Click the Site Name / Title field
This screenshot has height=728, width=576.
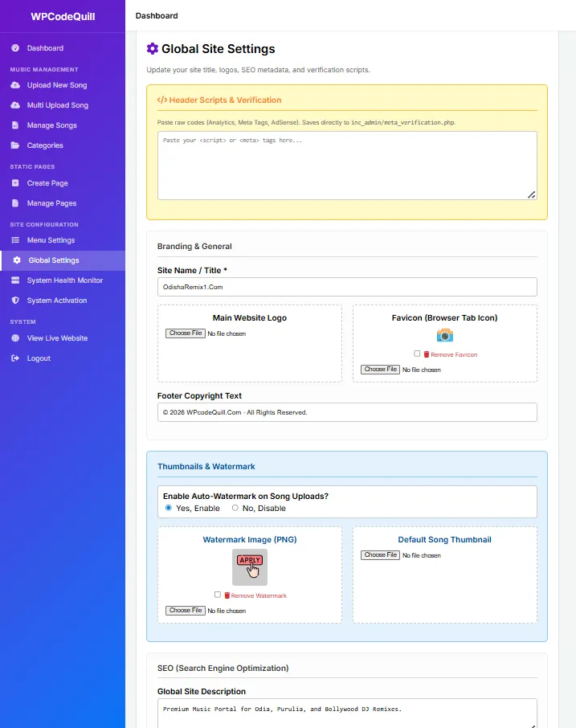click(x=347, y=287)
